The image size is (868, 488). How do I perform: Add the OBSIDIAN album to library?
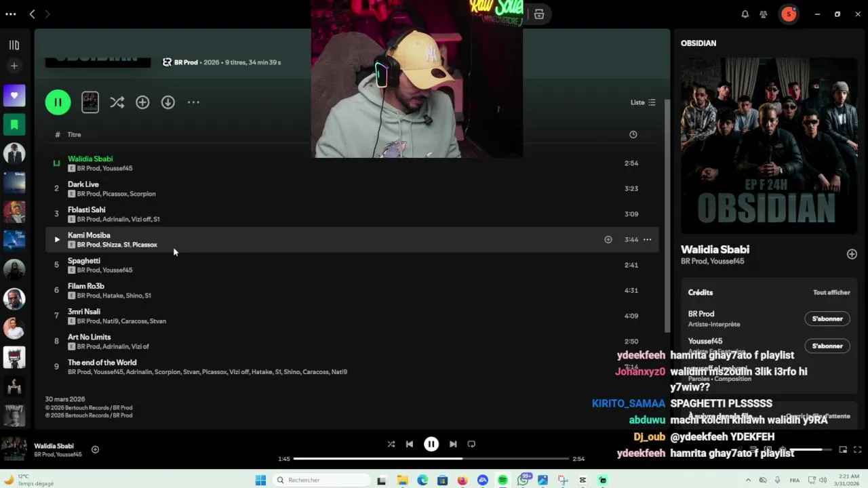point(142,102)
